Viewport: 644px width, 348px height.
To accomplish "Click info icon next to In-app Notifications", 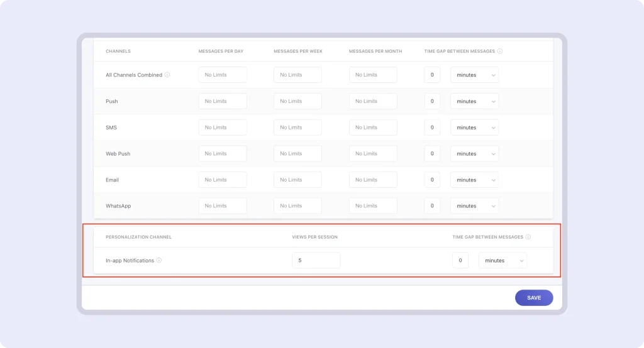I will pos(159,260).
